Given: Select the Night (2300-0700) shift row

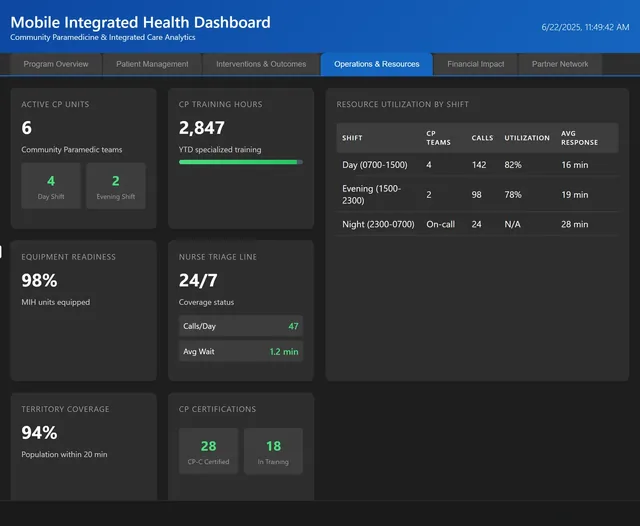Looking at the screenshot, I should pos(477,224).
